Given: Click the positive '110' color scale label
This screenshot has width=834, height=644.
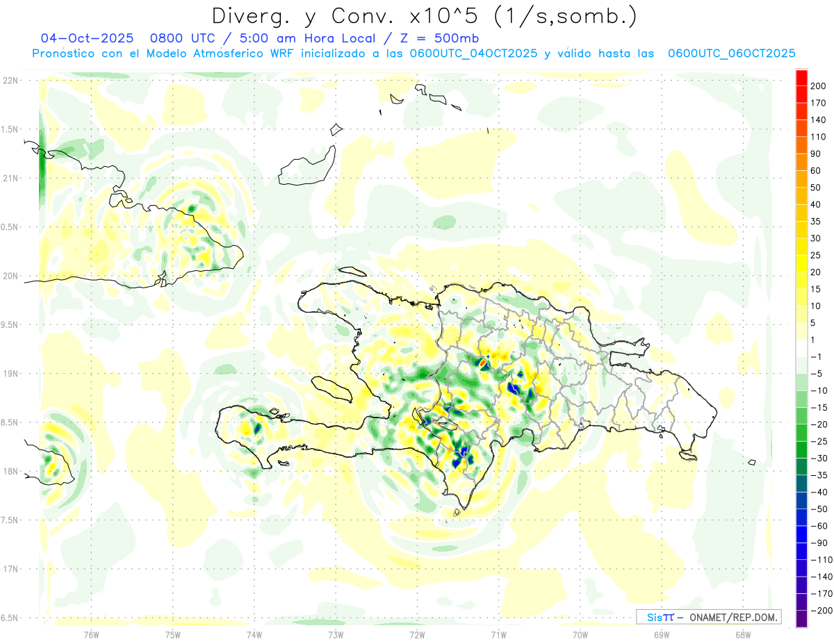Looking at the screenshot, I should pyautogui.click(x=818, y=137).
